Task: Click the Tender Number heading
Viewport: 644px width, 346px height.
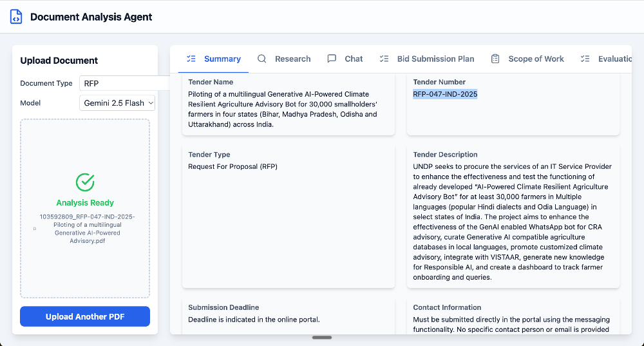Action: click(439, 82)
